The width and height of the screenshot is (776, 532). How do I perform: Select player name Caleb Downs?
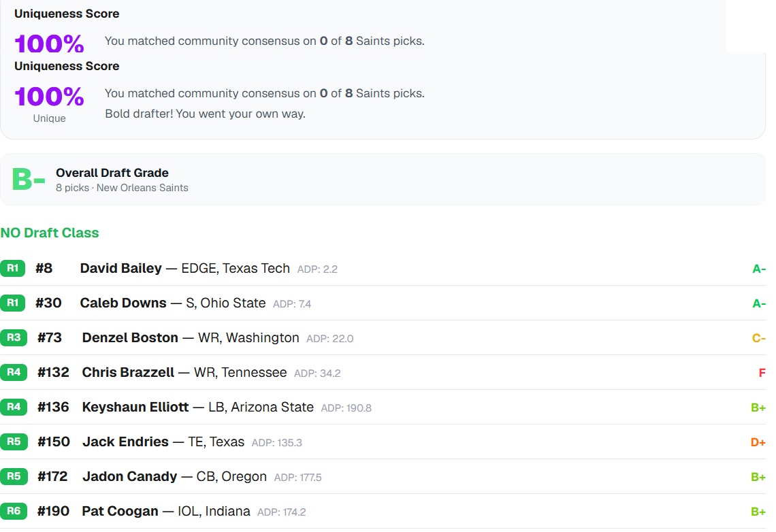pyautogui.click(x=123, y=303)
